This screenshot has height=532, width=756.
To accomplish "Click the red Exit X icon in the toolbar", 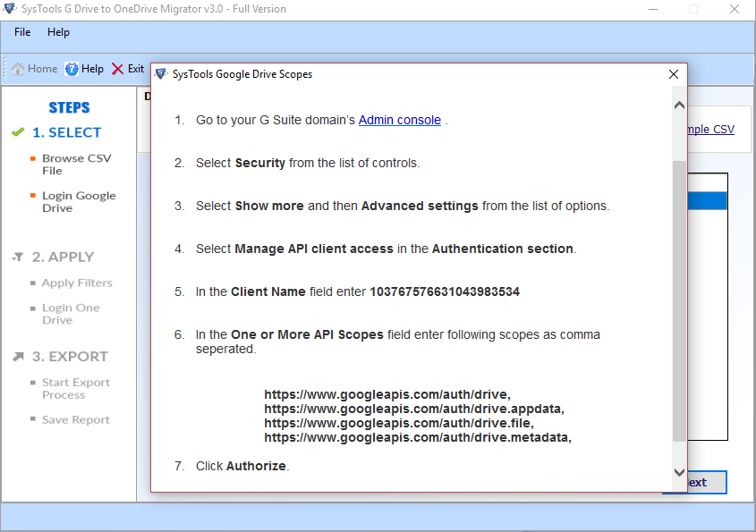I will [x=117, y=69].
